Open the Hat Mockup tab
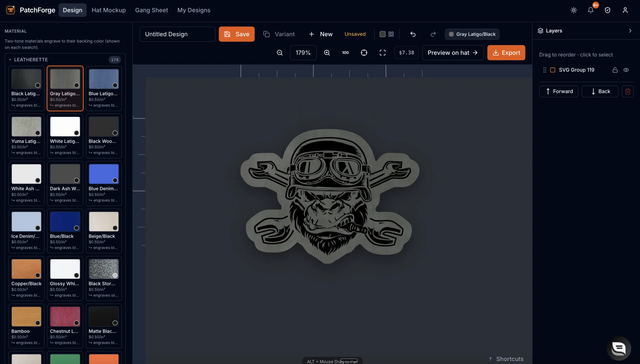640x364 pixels. 109,10
